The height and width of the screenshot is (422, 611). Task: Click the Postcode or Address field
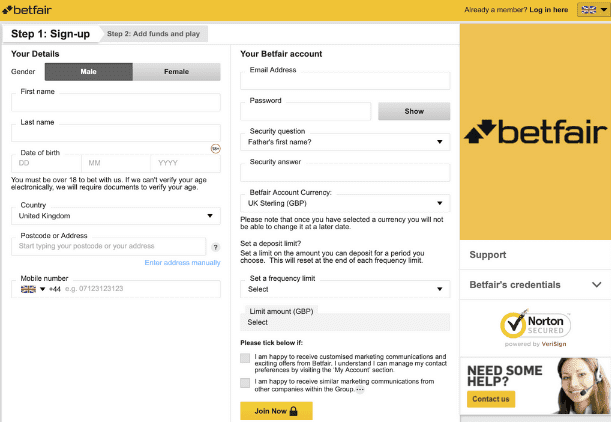point(108,246)
